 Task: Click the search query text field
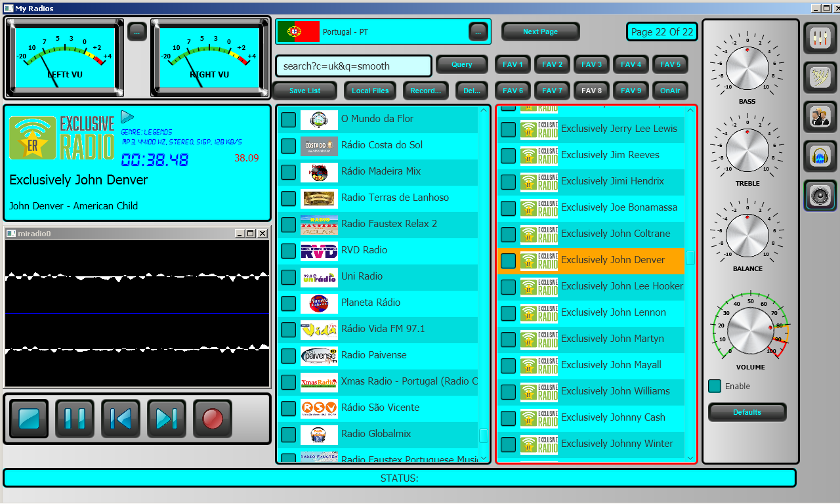pos(354,66)
